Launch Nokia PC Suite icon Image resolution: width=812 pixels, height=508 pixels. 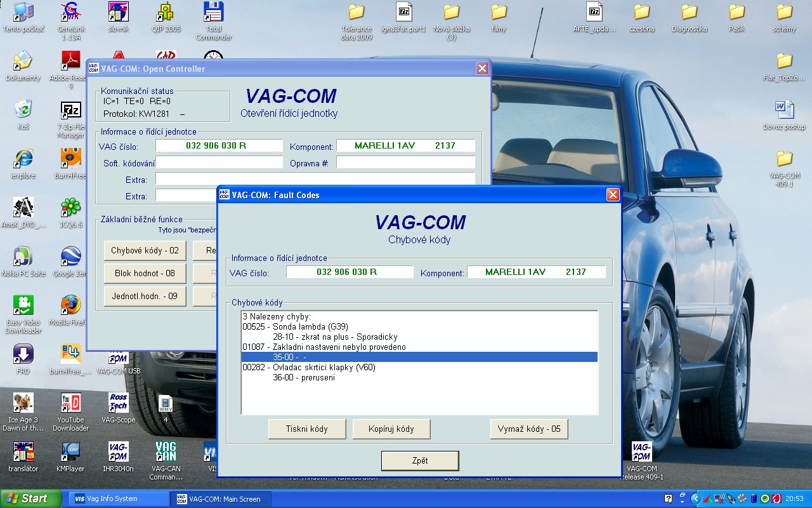point(23,261)
